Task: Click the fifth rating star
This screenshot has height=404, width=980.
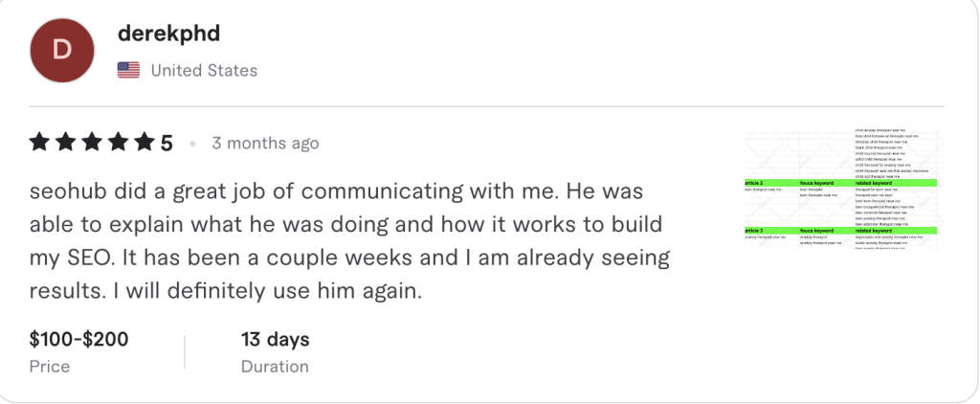Action: click(144, 144)
